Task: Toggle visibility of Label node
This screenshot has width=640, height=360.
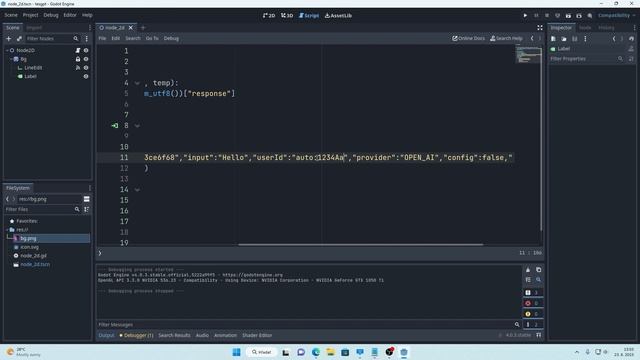Action: tap(86, 76)
